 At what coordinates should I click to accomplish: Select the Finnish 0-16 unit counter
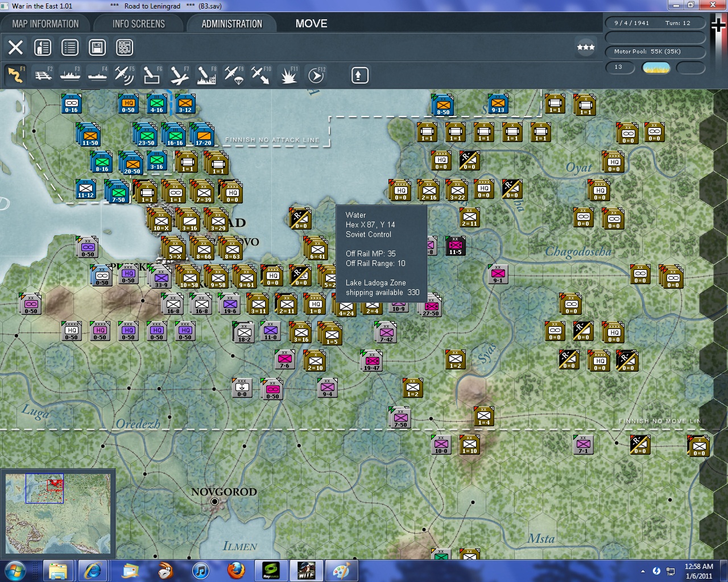pyautogui.click(x=72, y=104)
